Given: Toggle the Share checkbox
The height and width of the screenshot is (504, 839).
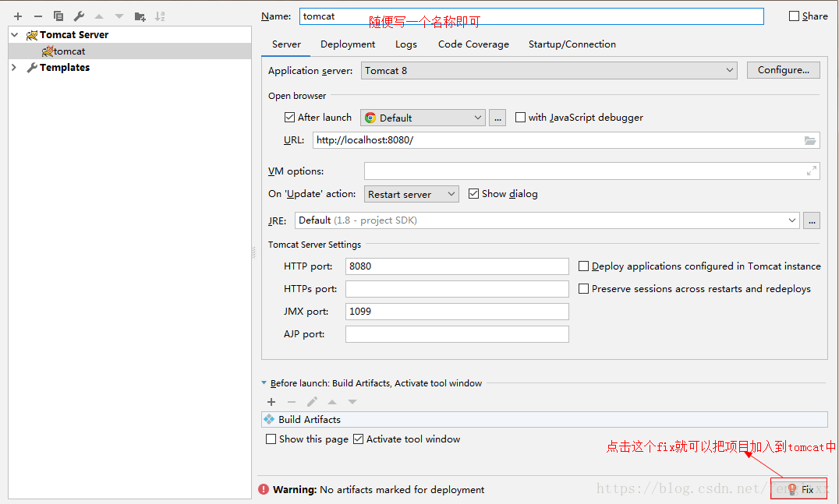Looking at the screenshot, I should [x=794, y=16].
